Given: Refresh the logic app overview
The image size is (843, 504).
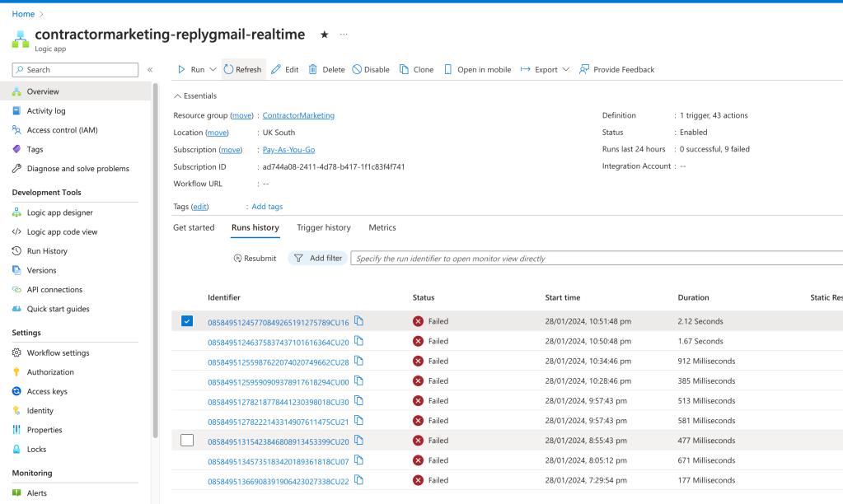Looking at the screenshot, I should [x=243, y=69].
